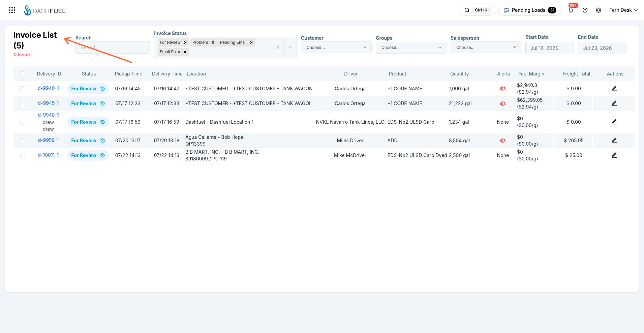The image size is (644, 333).
Task: Check the box for delivery d-9945-1
Action: click(23, 103)
